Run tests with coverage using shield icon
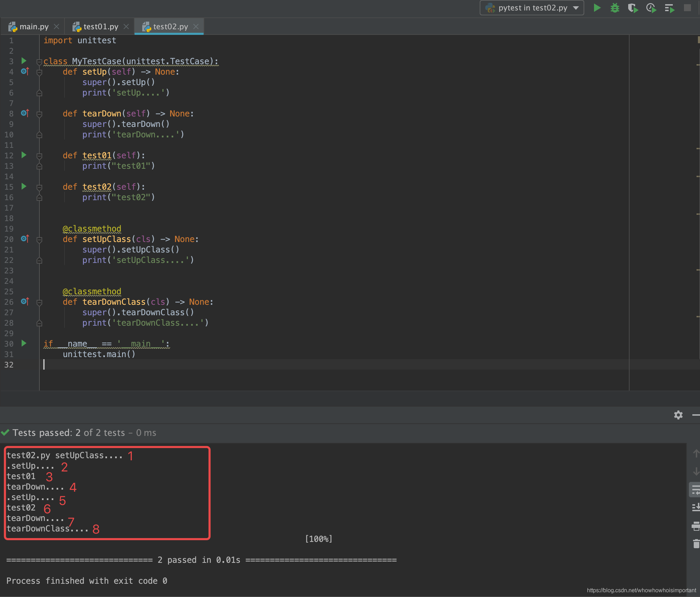Screen dimensions: 700x597 (x=633, y=8)
